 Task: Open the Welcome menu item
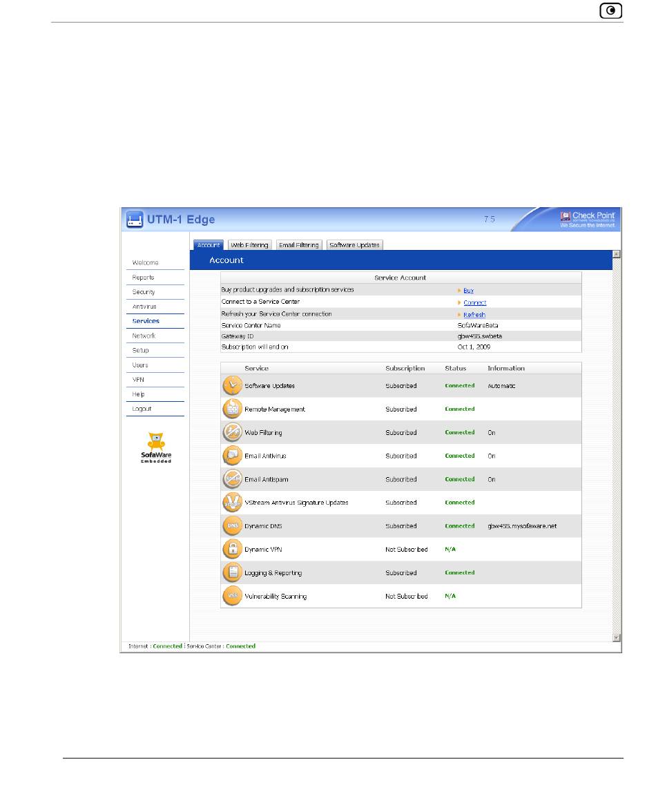pos(146,263)
